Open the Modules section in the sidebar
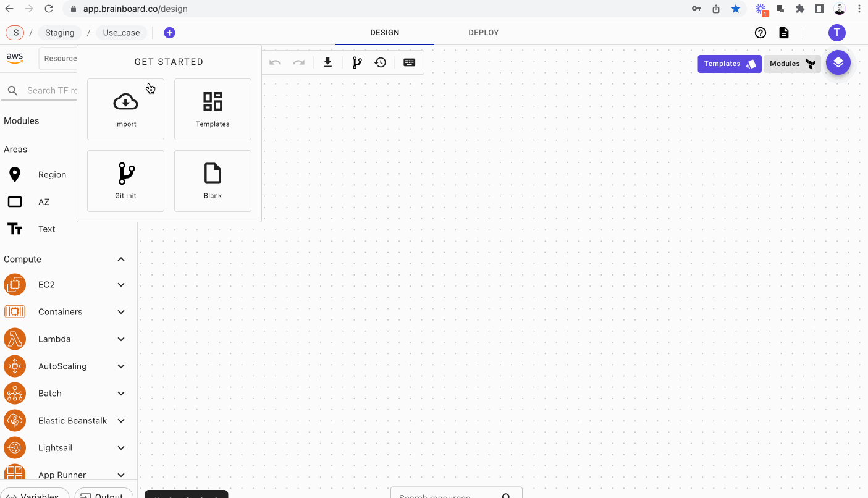868x498 pixels. 22,121
